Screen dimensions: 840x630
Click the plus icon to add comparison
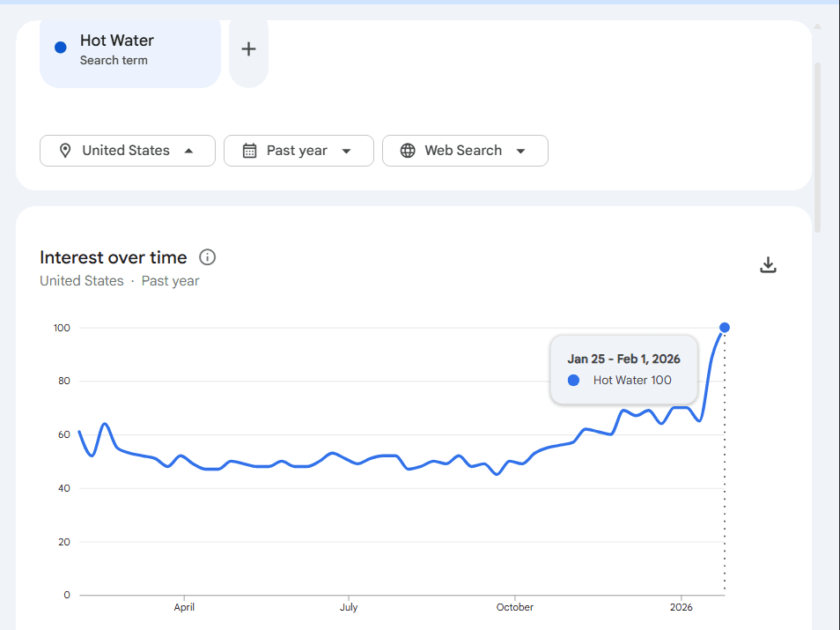248,49
